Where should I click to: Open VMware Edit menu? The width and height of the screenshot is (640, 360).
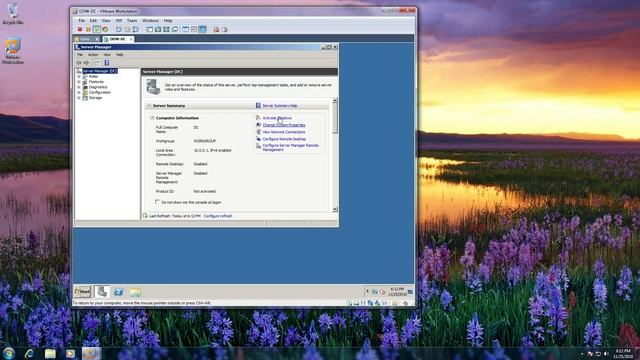click(x=93, y=20)
